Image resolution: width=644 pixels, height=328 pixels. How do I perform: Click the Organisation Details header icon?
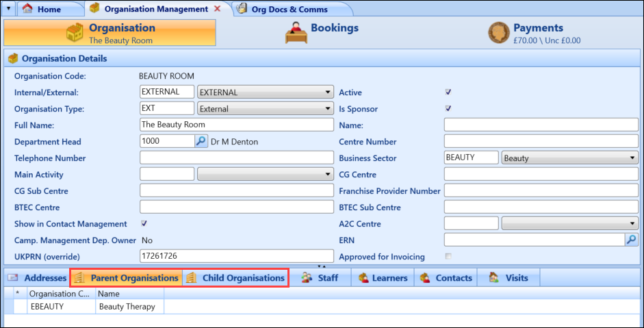[13, 58]
